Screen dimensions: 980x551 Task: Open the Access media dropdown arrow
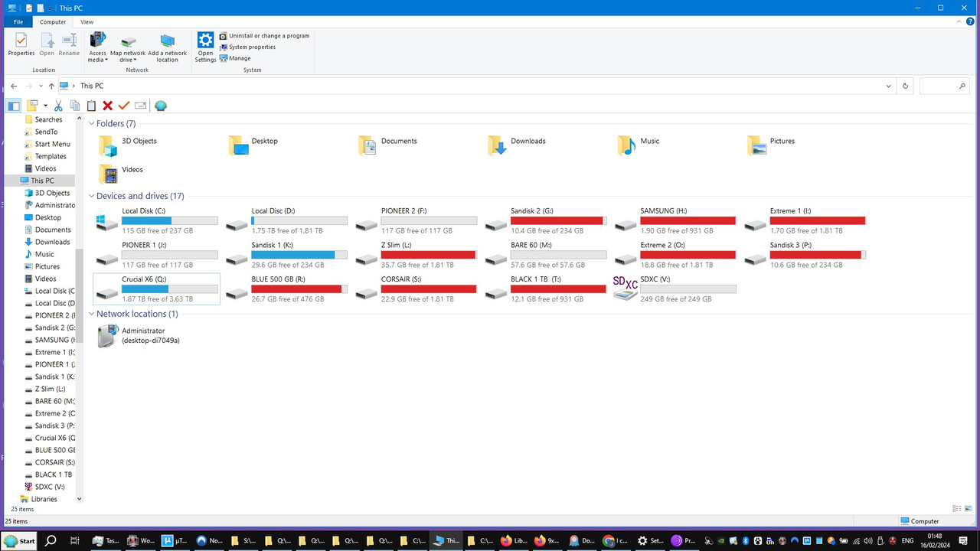tap(107, 60)
